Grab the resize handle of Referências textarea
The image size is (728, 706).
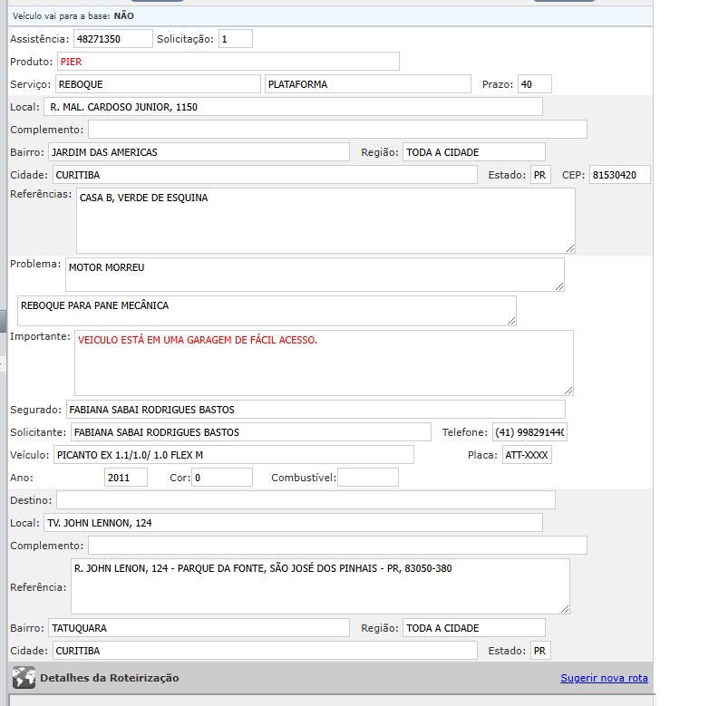[570, 248]
